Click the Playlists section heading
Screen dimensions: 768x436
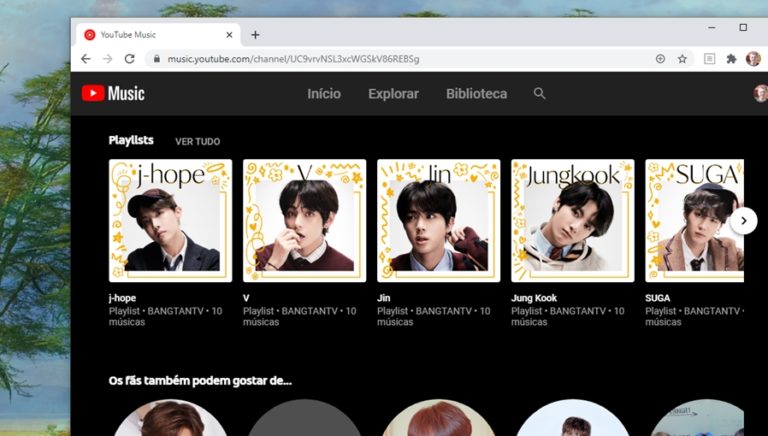tap(131, 140)
